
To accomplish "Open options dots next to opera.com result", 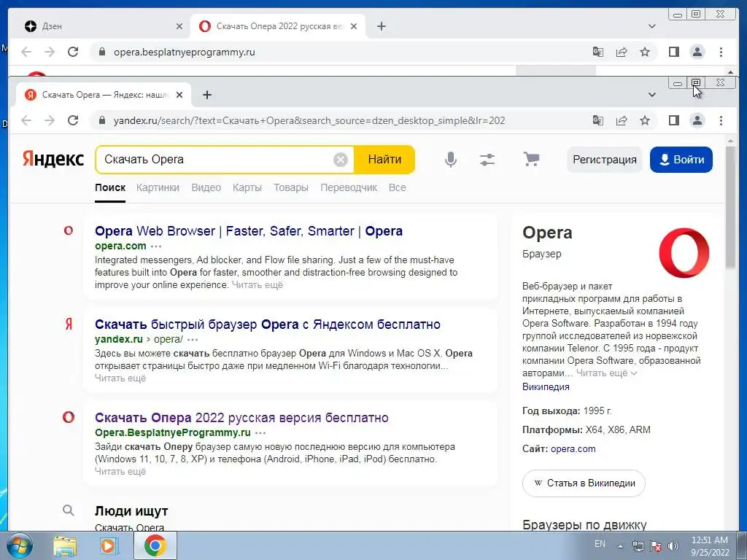I will [x=156, y=246].
